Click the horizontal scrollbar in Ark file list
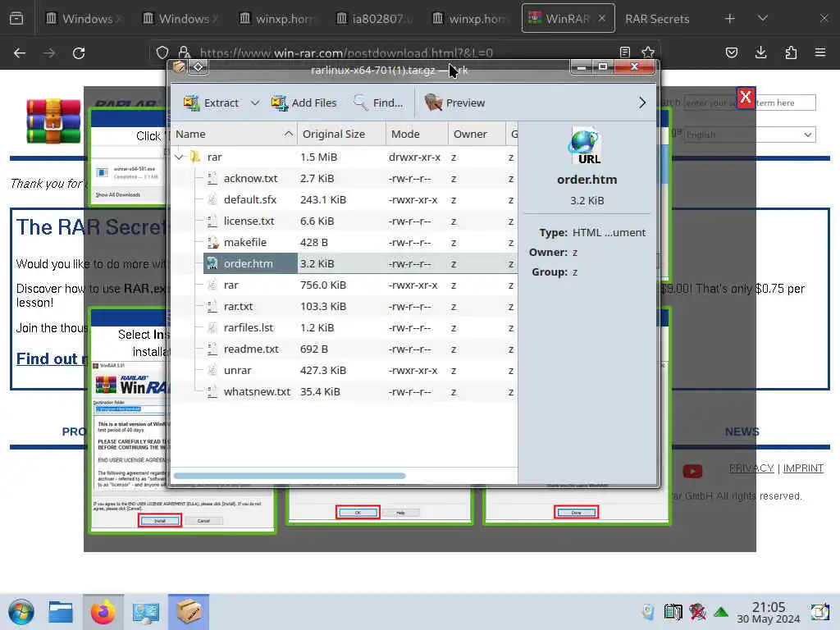This screenshot has height=630, width=840. click(290, 476)
